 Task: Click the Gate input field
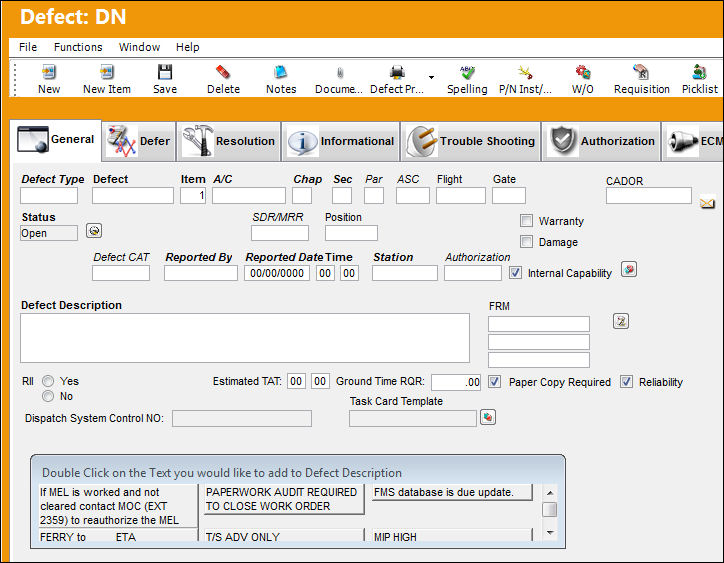pos(509,195)
